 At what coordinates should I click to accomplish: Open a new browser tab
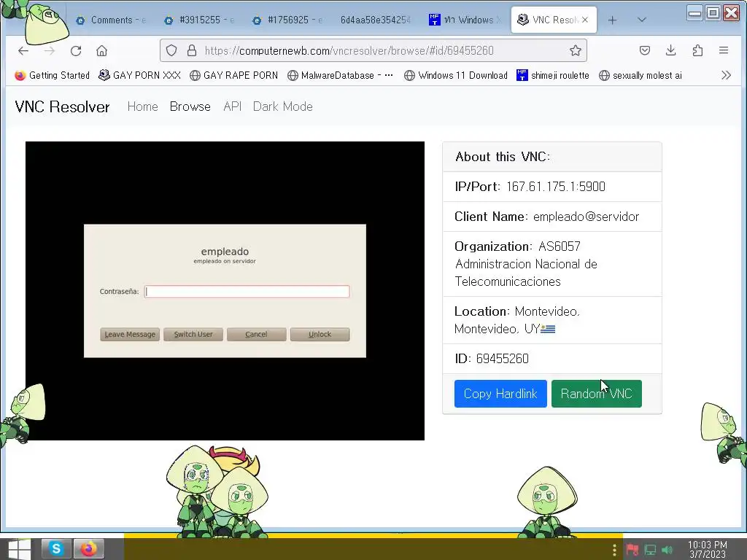click(x=612, y=20)
